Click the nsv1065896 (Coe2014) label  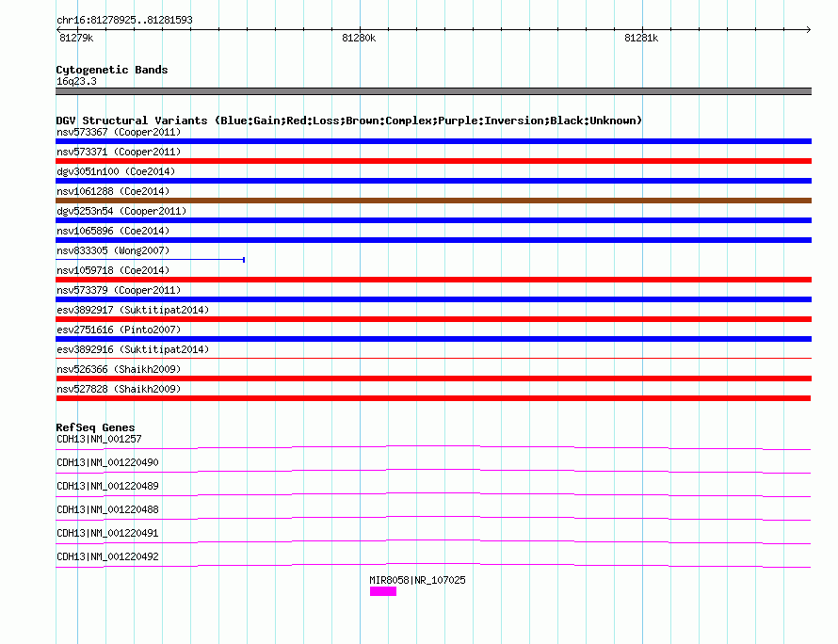tap(113, 231)
